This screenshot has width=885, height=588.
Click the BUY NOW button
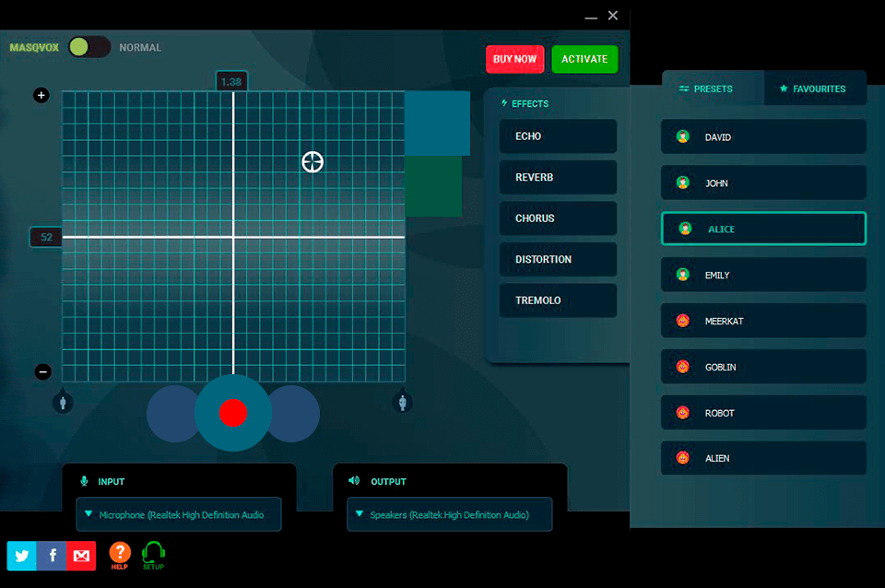514,59
